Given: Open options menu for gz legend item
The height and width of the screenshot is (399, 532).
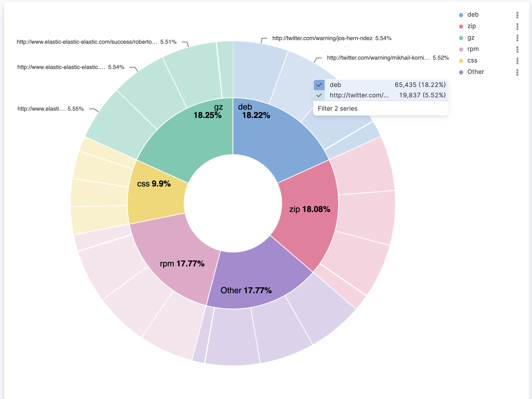Looking at the screenshot, I should [x=517, y=38].
